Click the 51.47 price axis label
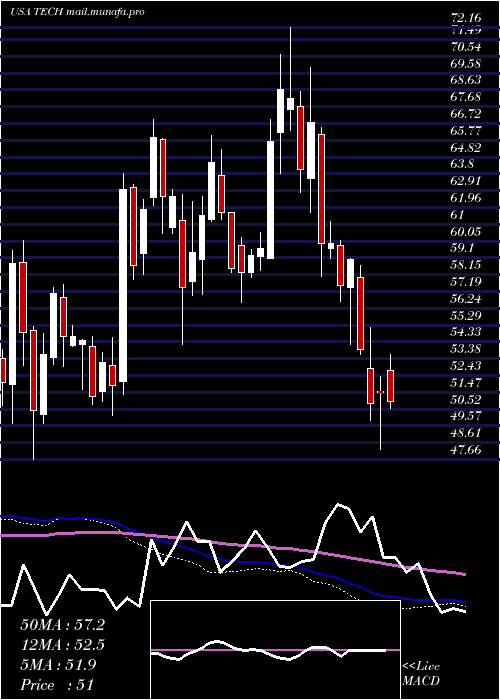The image size is (500, 700). (x=466, y=383)
